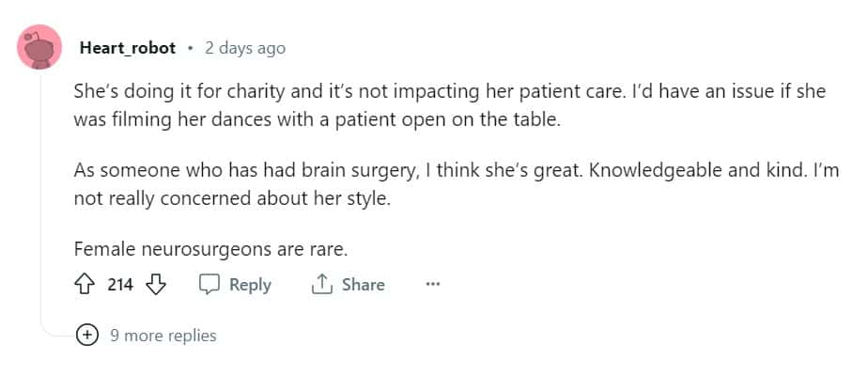
Task: Open the three-dot more options menu
Action: point(432,285)
